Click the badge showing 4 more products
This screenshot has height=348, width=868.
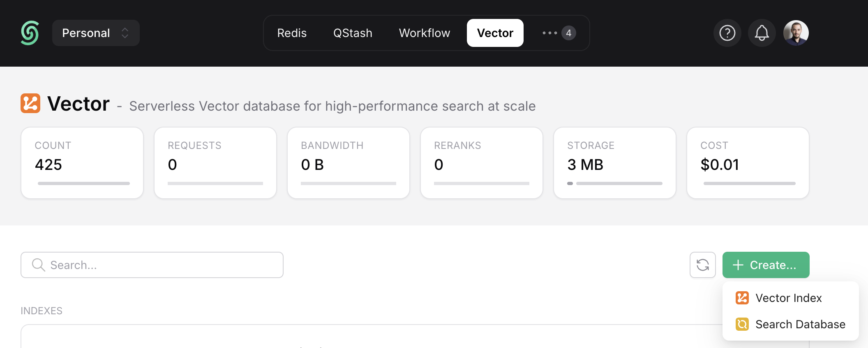pos(569,33)
